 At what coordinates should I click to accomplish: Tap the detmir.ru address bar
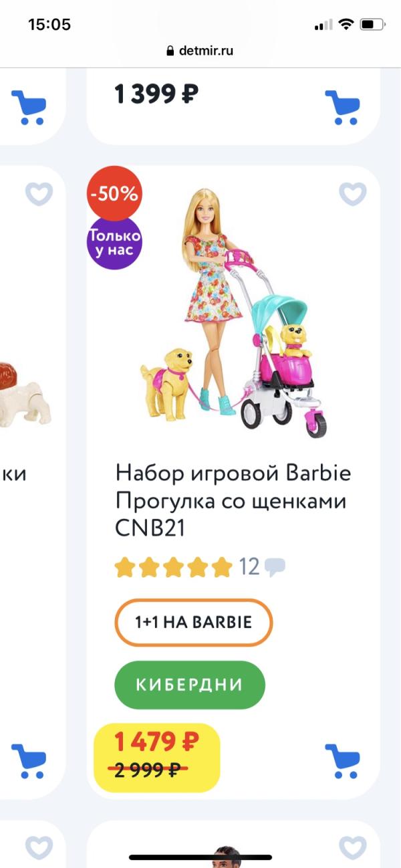(200, 50)
